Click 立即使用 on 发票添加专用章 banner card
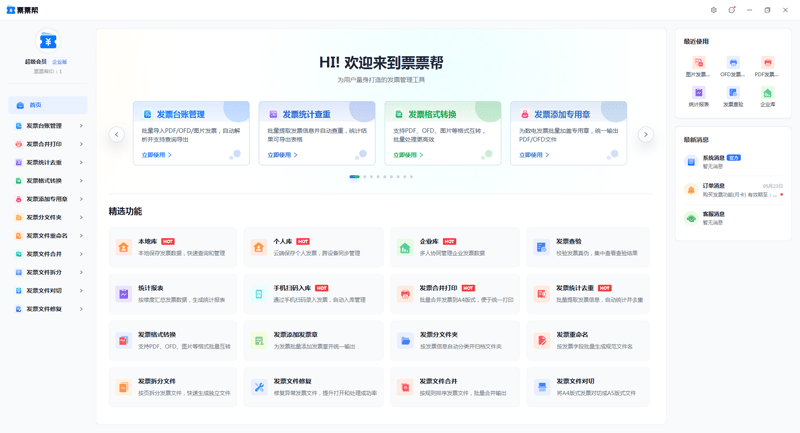This screenshot has height=433, width=800. point(534,155)
